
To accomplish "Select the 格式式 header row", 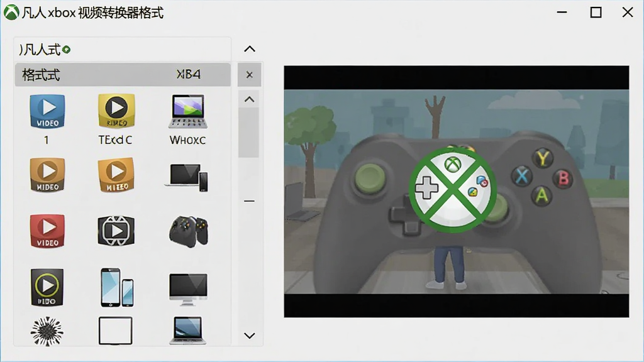I will pyautogui.click(x=123, y=75).
